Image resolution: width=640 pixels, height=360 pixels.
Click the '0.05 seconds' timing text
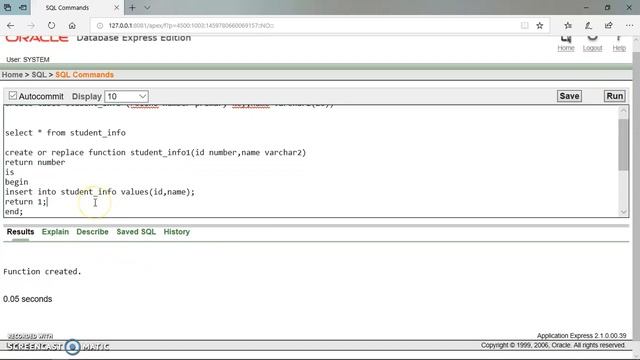27,299
